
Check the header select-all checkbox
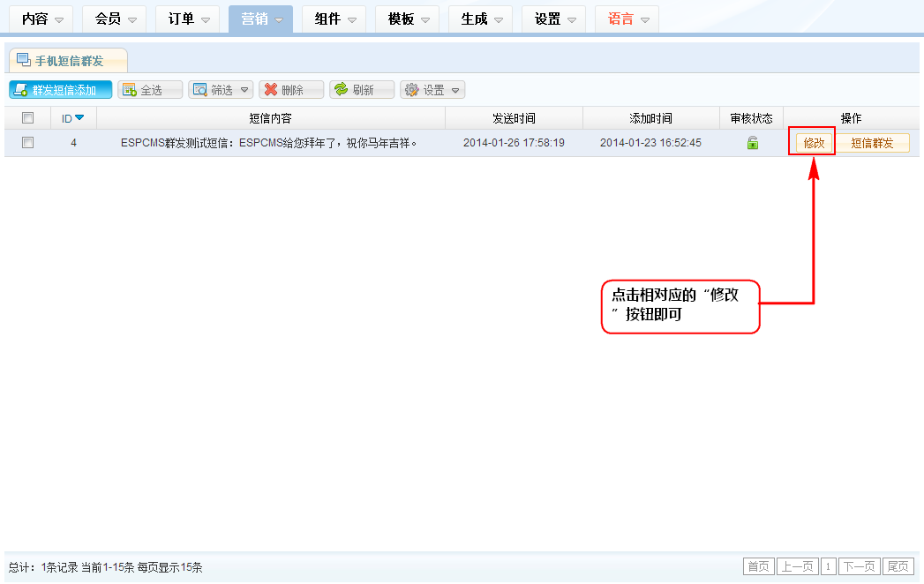(x=27, y=118)
